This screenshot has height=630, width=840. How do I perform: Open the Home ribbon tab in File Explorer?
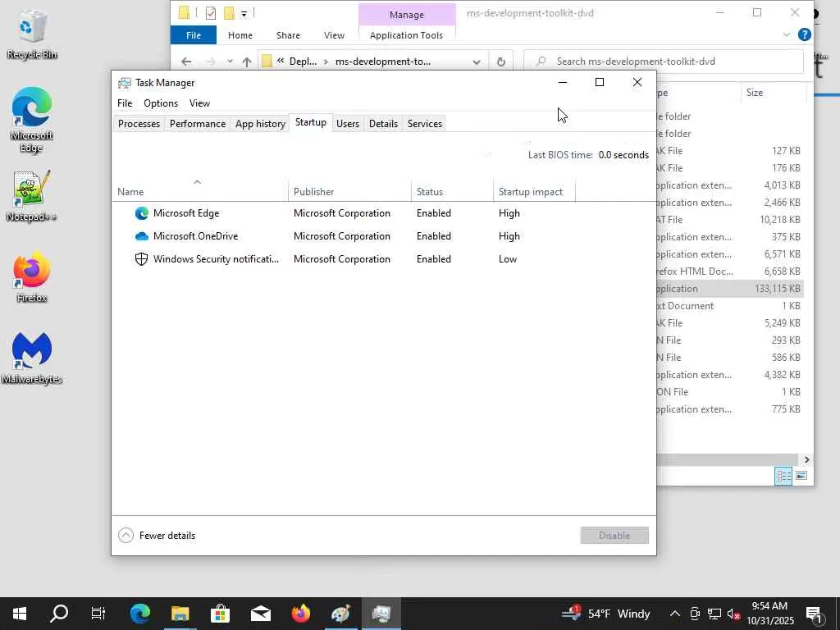click(240, 35)
